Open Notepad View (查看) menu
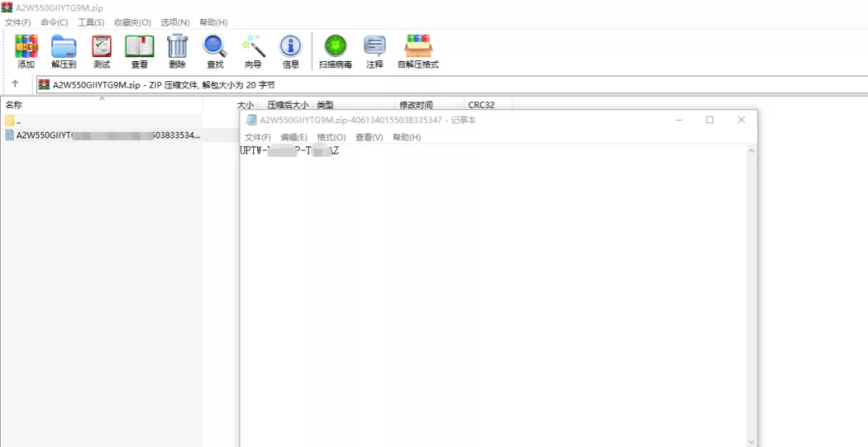 (369, 137)
